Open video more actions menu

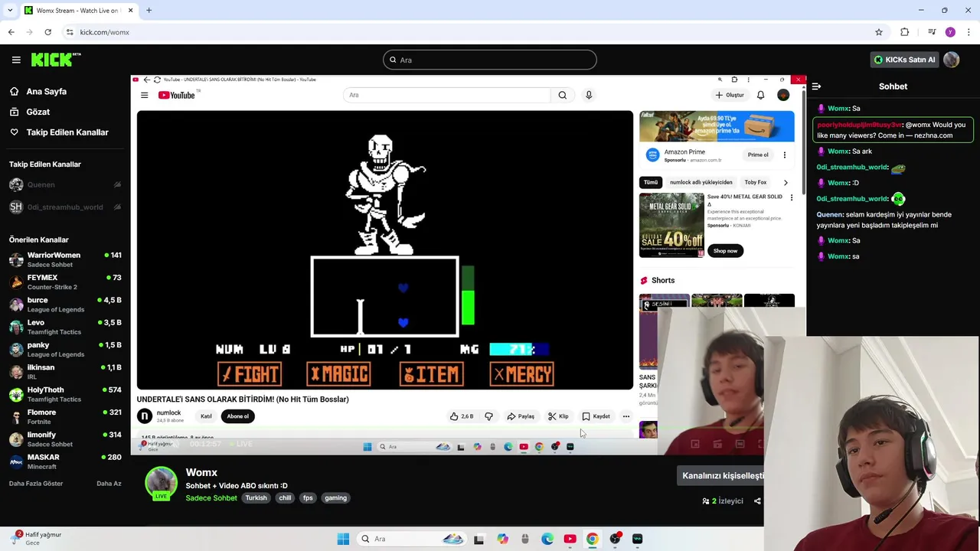click(x=626, y=416)
